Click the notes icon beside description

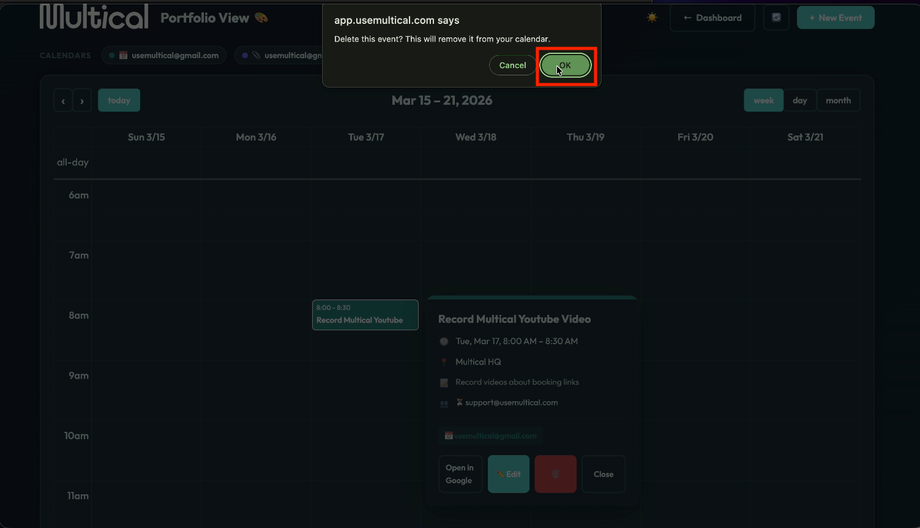pos(444,383)
